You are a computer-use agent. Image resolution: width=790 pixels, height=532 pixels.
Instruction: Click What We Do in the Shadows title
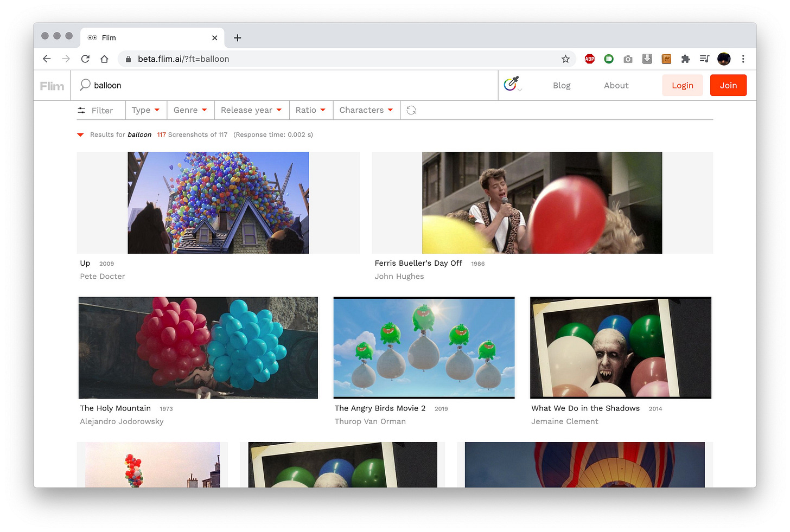click(x=585, y=408)
